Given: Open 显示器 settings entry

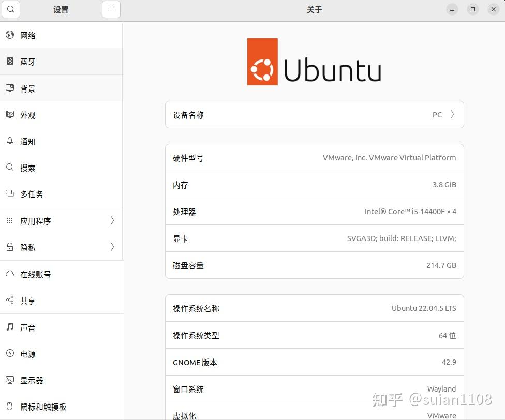Looking at the screenshot, I should click(x=61, y=380).
